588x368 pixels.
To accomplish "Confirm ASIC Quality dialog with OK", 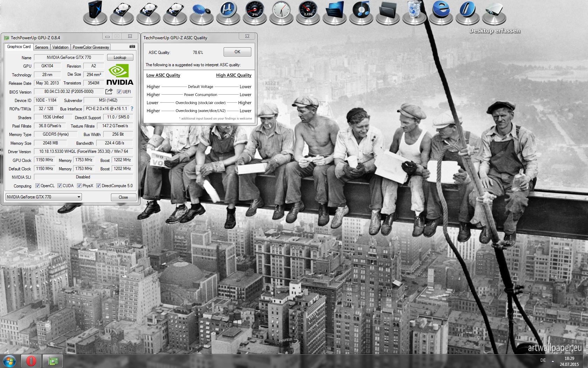I will point(237,52).
